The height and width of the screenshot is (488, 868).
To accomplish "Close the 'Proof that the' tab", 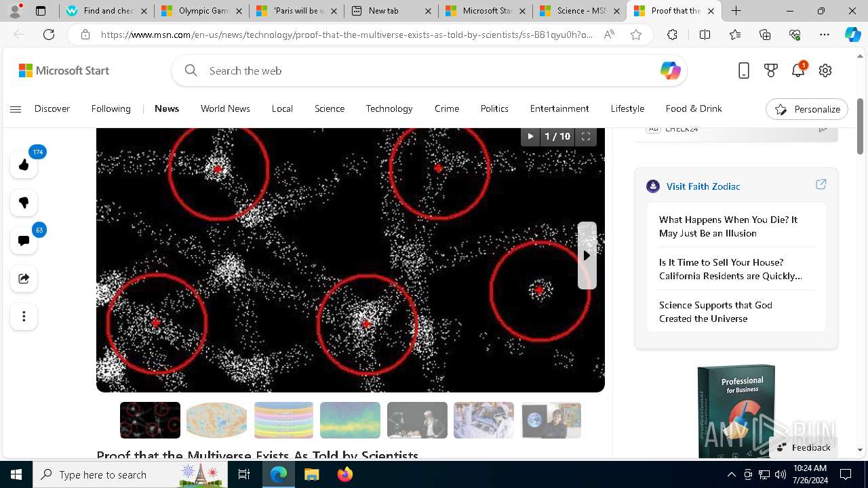I will pos(711,11).
